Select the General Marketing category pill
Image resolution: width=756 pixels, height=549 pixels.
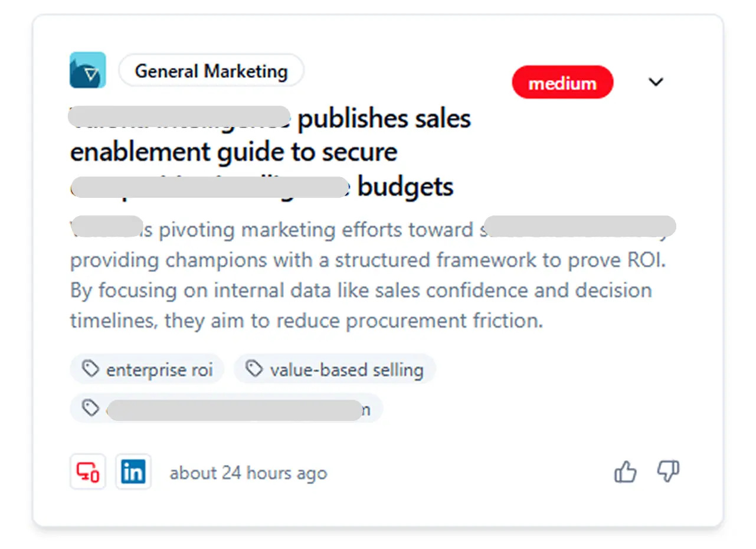pos(211,71)
